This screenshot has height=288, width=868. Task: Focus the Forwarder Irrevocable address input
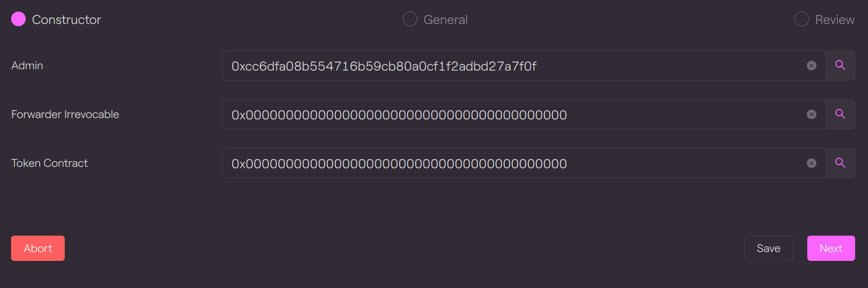click(x=514, y=114)
